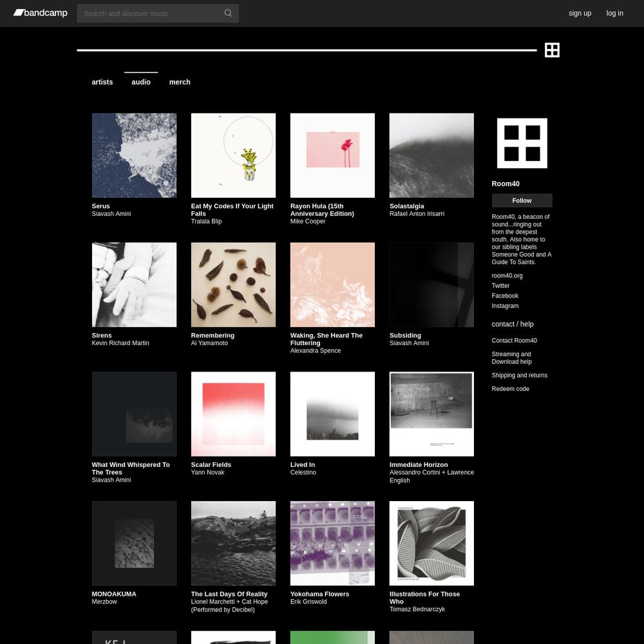Screen dimensions: 644x644
Task: Click the Yokohama Flowers album title
Action: point(319,594)
